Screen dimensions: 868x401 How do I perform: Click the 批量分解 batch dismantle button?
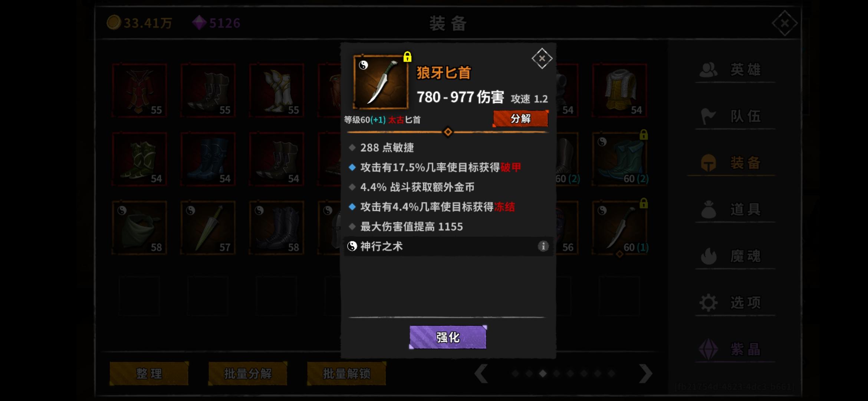tap(248, 374)
